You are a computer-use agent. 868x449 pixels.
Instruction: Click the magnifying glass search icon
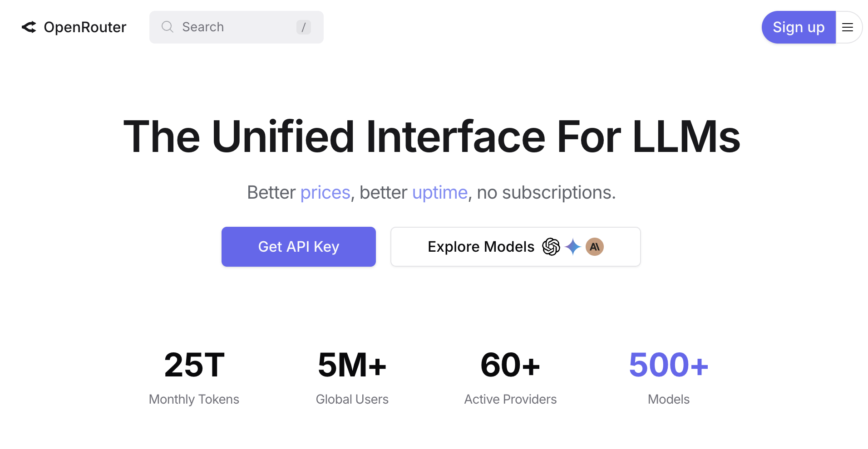168,27
